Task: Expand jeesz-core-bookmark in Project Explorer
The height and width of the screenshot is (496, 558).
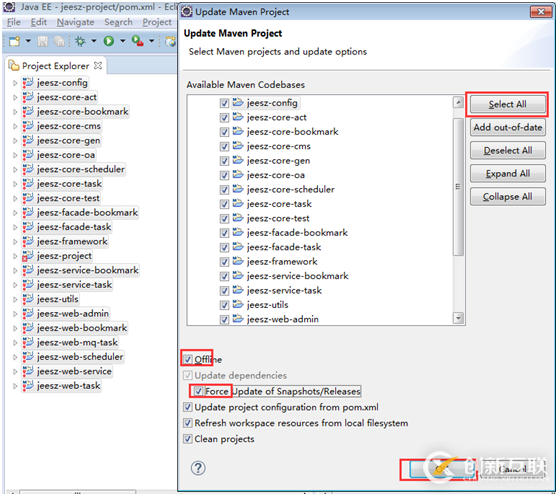Action: coord(15,112)
